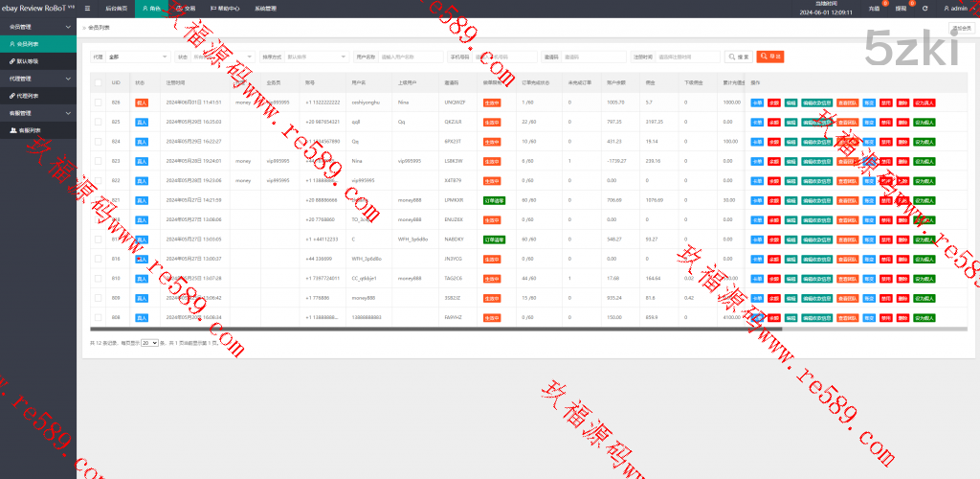Click the orange 导出 export button

pos(769,57)
